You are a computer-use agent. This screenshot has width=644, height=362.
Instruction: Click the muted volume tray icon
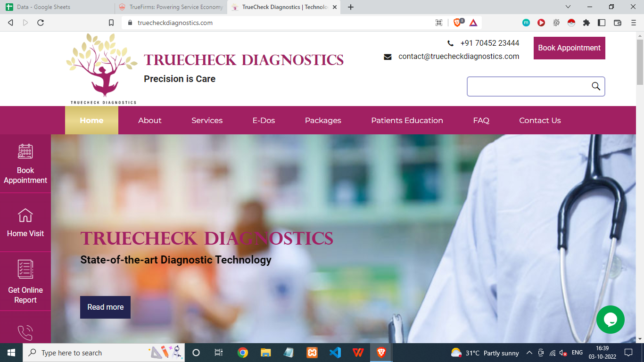pos(563,353)
